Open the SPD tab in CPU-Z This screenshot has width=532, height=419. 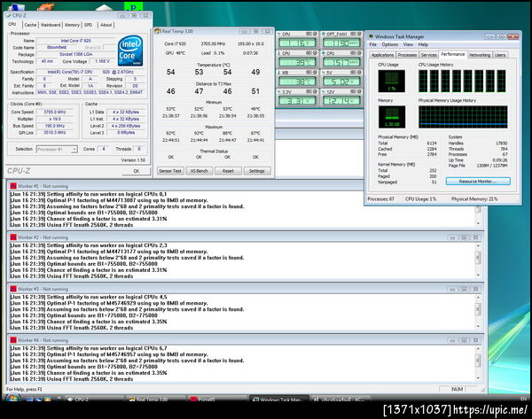88,25
